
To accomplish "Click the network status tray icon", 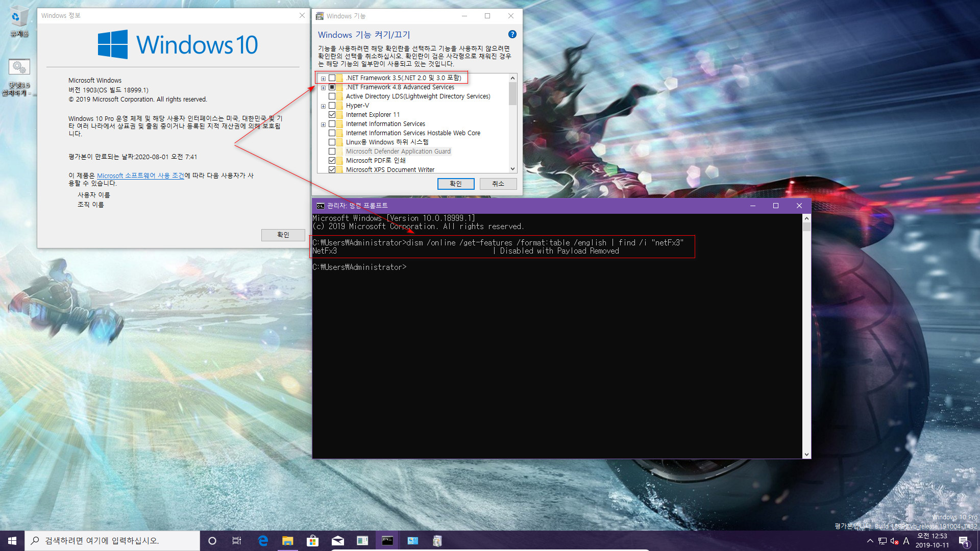I will 883,541.
